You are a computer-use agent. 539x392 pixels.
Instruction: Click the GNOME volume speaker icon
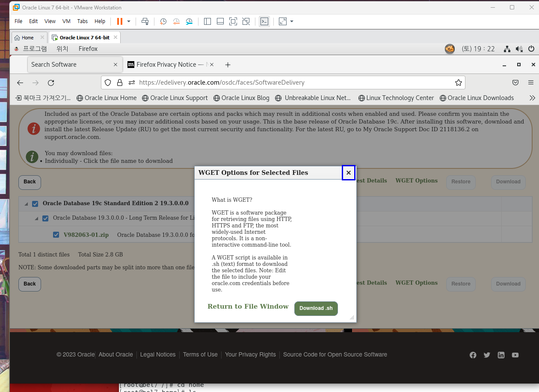coord(519,49)
